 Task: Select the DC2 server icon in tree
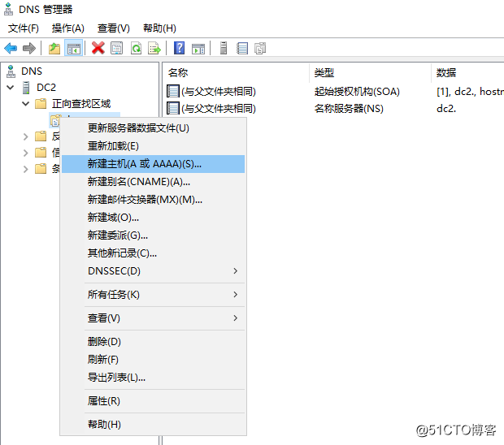tap(26, 88)
